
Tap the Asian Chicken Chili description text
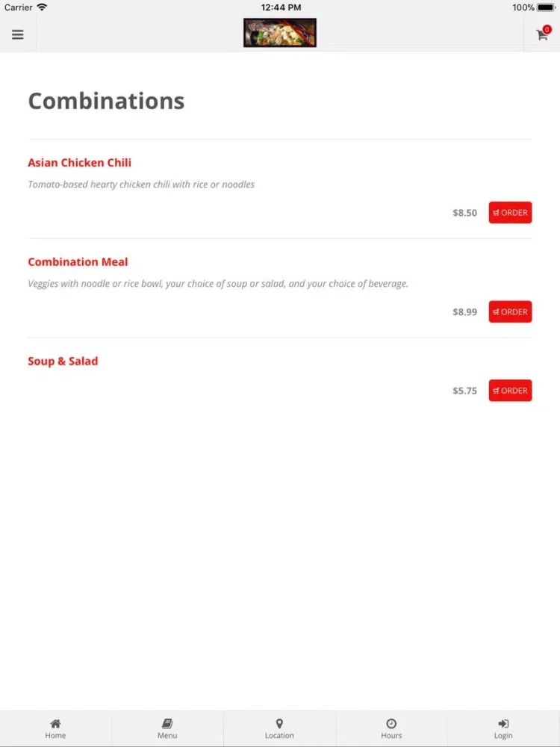(141, 185)
